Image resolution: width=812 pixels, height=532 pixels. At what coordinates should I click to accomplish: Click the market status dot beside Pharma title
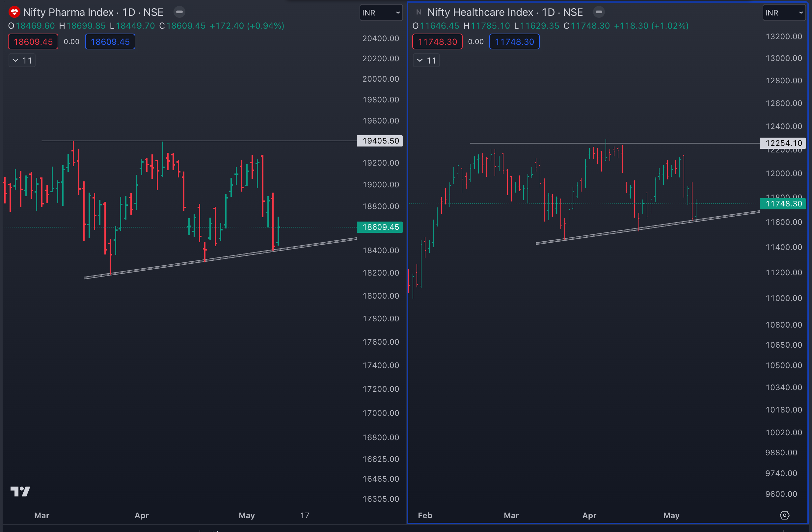(x=179, y=12)
